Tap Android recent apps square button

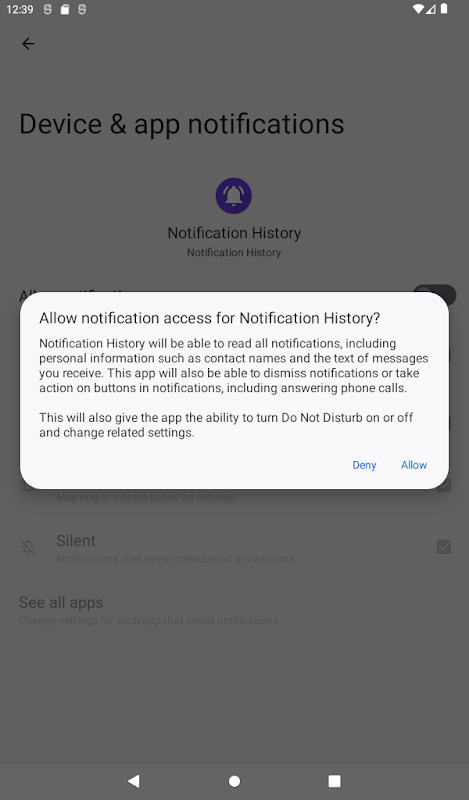[334, 781]
